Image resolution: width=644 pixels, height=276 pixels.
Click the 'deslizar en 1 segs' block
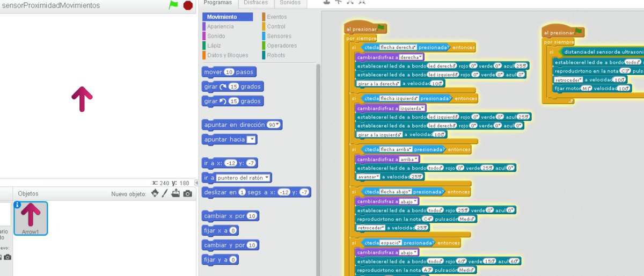click(x=255, y=192)
